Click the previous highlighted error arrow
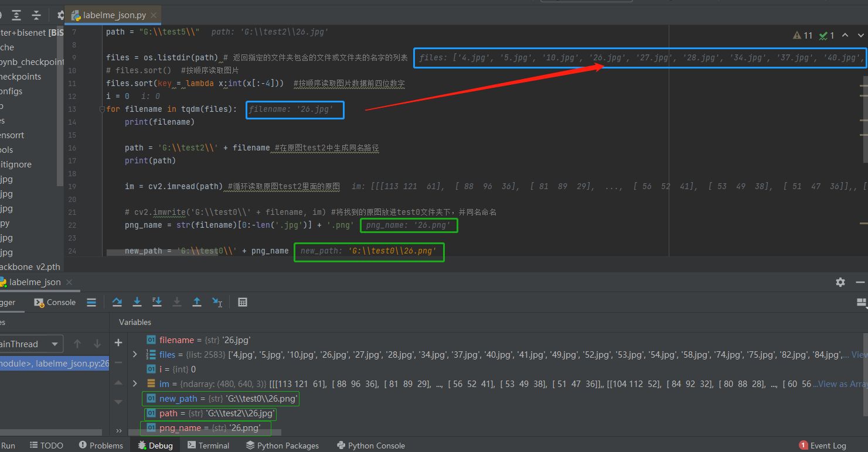 pyautogui.click(x=845, y=35)
